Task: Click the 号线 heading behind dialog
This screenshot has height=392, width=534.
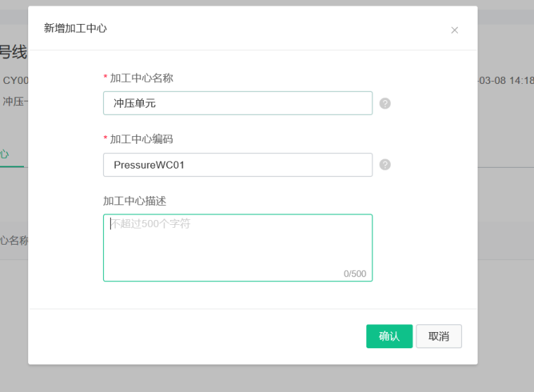Action: (13, 52)
